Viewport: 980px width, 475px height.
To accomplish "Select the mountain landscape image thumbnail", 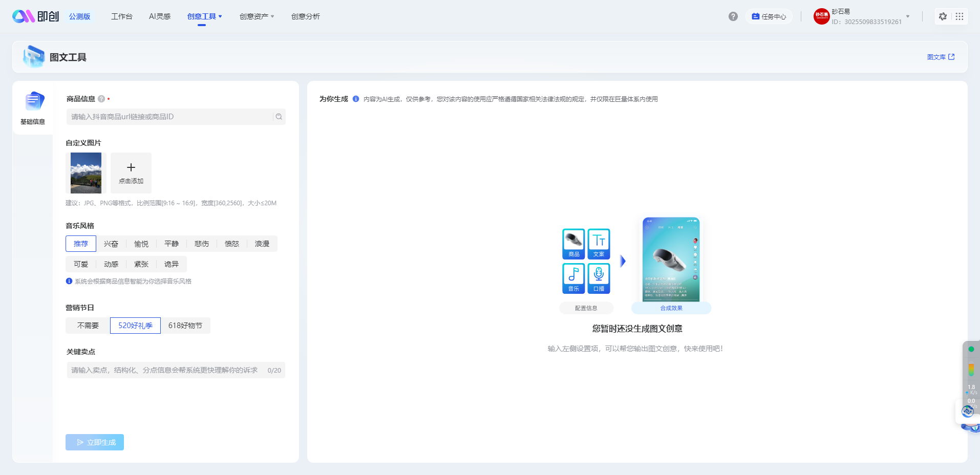I will coord(86,172).
